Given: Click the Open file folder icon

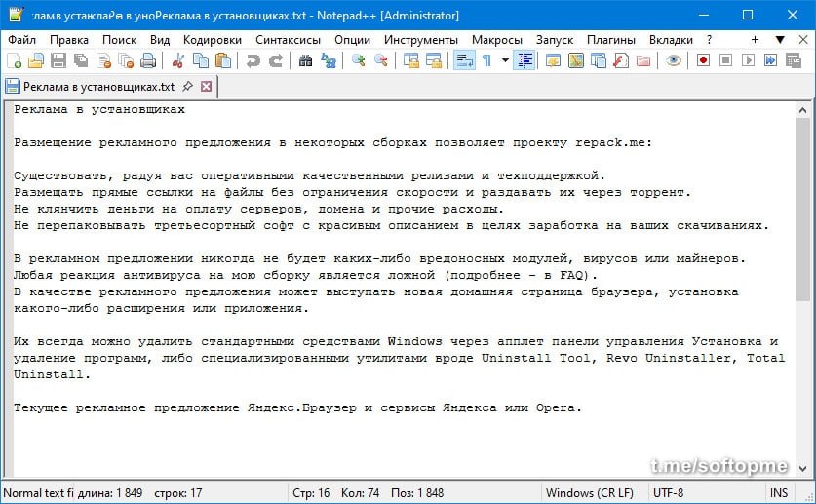Looking at the screenshot, I should 36,60.
